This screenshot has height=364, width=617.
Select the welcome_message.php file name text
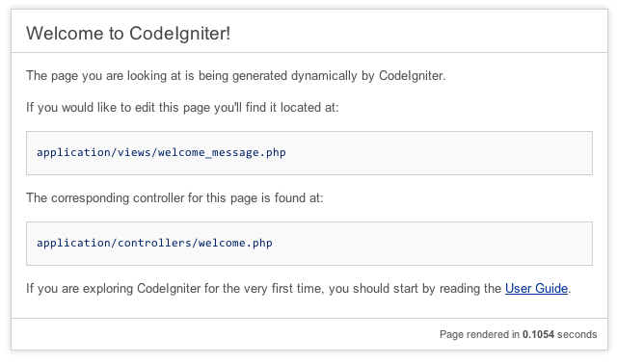tap(222, 152)
